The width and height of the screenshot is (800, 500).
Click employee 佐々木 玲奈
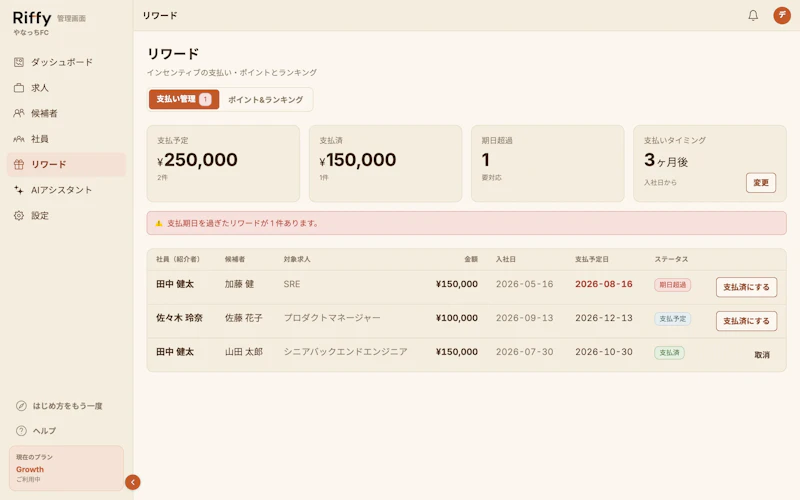click(179, 318)
